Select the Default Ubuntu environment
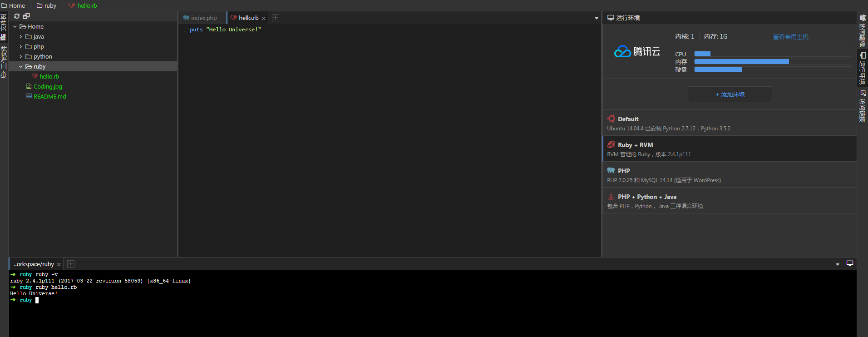868x337 pixels. pyautogui.click(x=730, y=123)
